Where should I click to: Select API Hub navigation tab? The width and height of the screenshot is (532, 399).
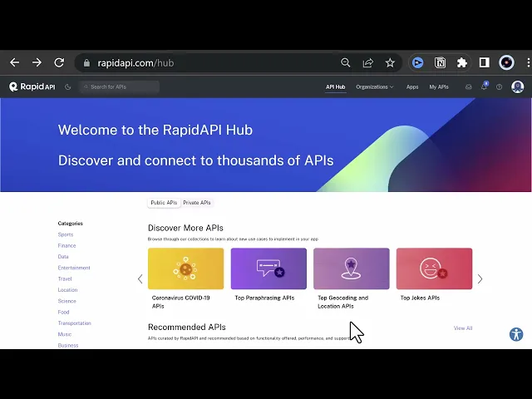pyautogui.click(x=336, y=86)
